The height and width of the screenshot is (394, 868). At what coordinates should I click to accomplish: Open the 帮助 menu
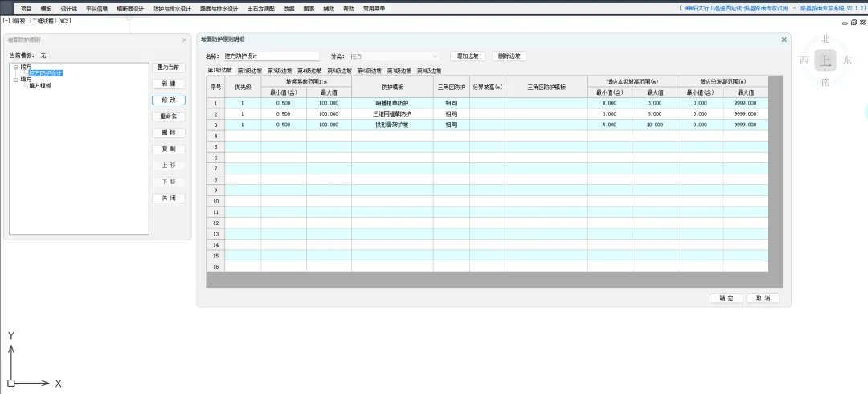click(x=349, y=9)
